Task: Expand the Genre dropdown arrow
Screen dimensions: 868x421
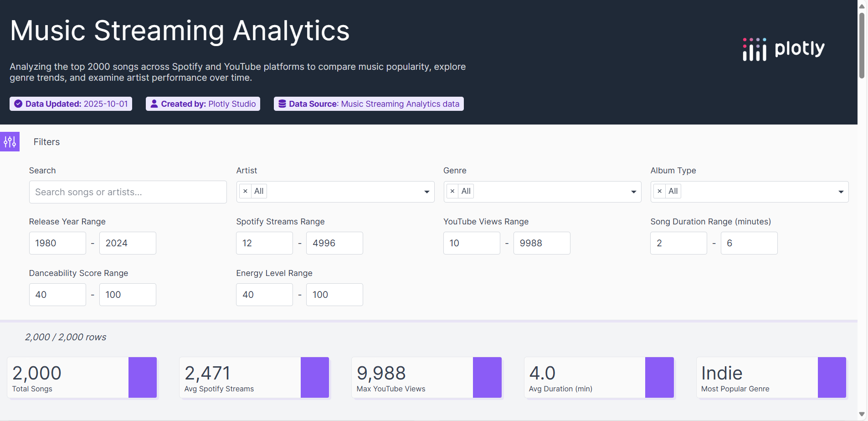Action: click(x=633, y=192)
